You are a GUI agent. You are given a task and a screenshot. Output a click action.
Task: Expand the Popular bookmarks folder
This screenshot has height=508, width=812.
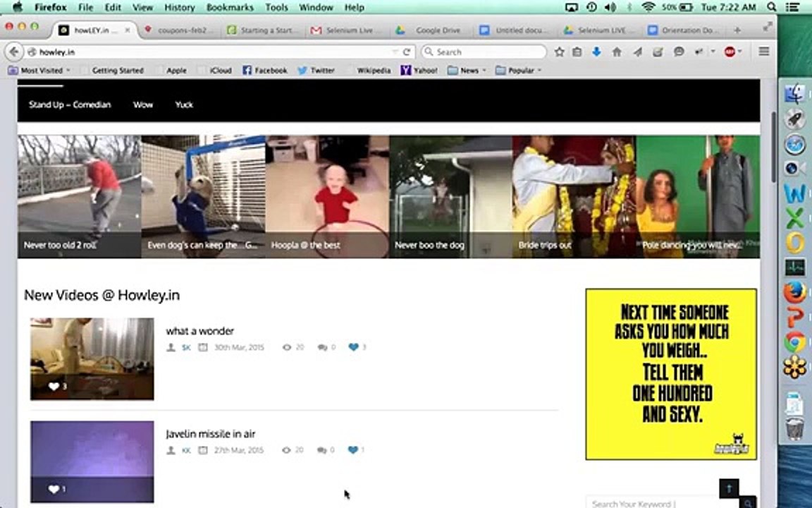[518, 70]
